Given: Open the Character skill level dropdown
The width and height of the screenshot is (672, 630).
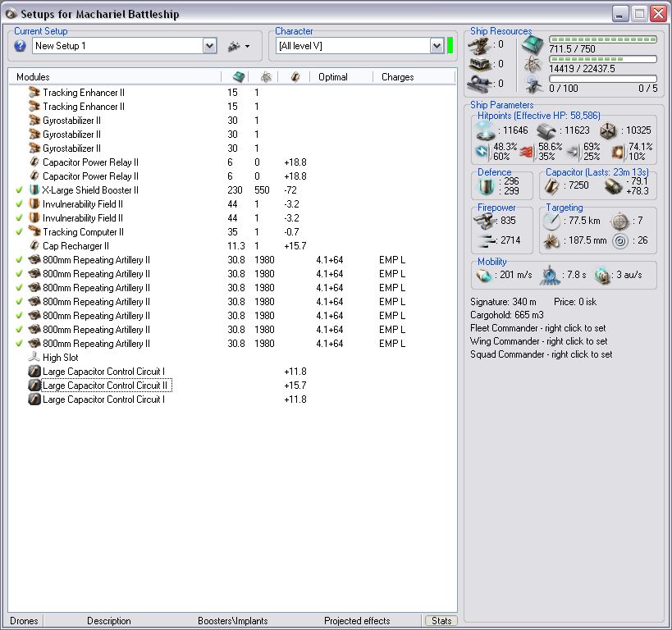Looking at the screenshot, I should [437, 46].
